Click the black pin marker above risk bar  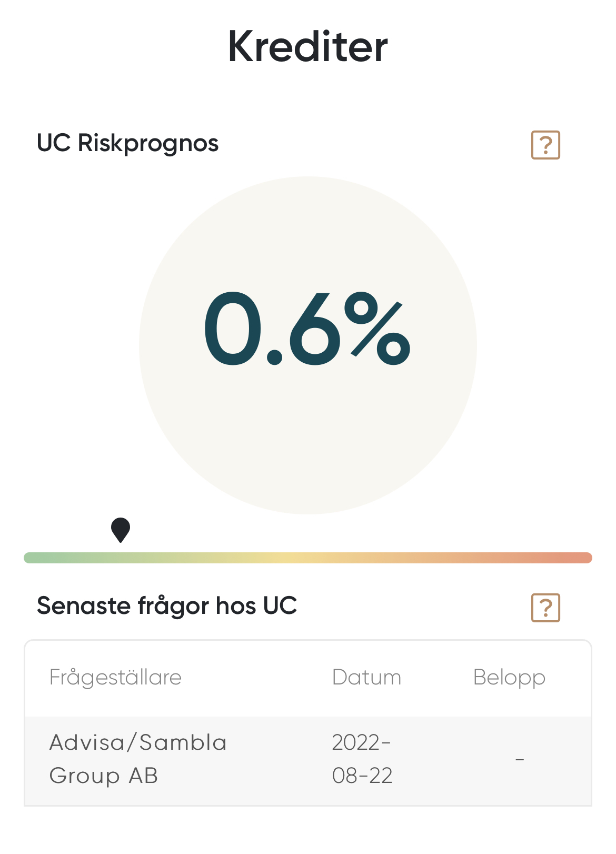click(121, 529)
